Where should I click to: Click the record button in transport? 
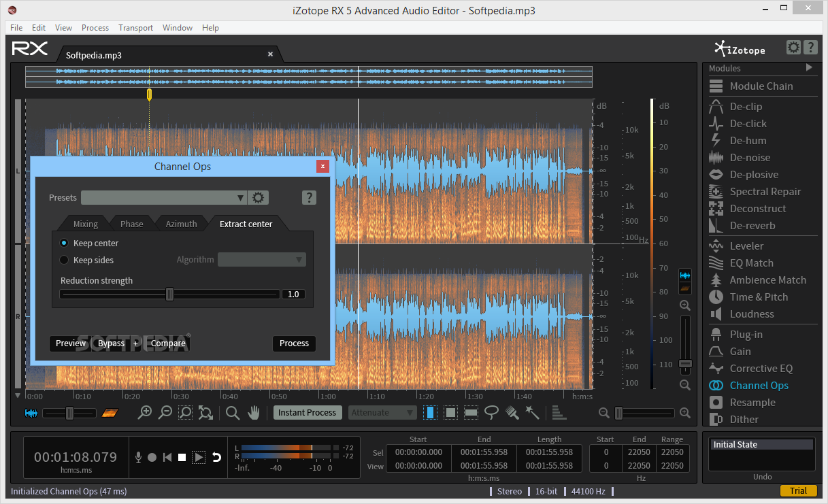152,458
